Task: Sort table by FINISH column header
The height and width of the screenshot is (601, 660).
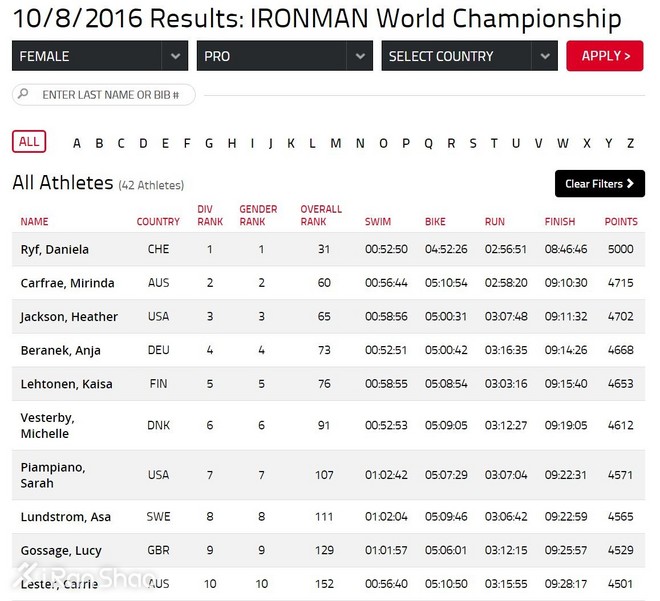Action: tap(560, 222)
